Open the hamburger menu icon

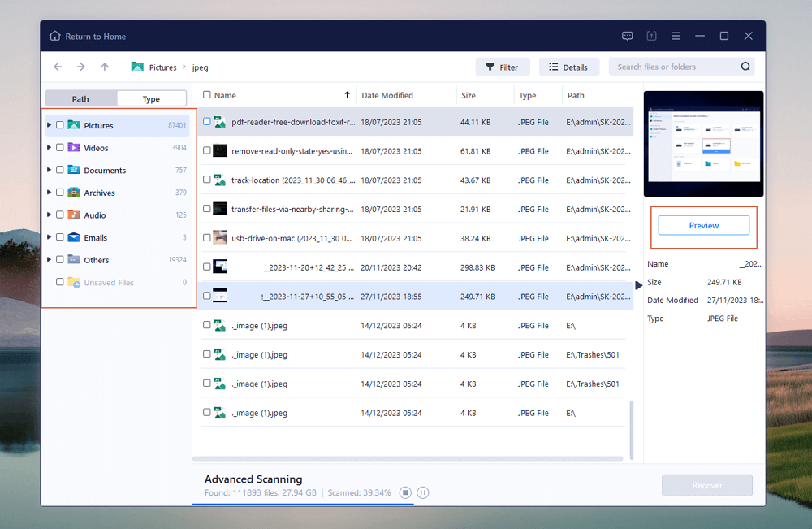pos(676,37)
